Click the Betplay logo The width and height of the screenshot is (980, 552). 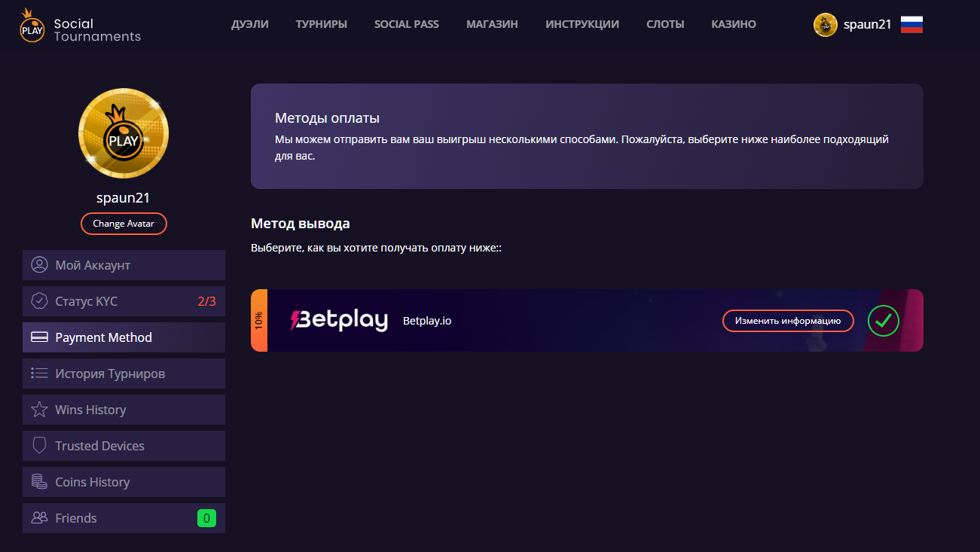(x=339, y=321)
